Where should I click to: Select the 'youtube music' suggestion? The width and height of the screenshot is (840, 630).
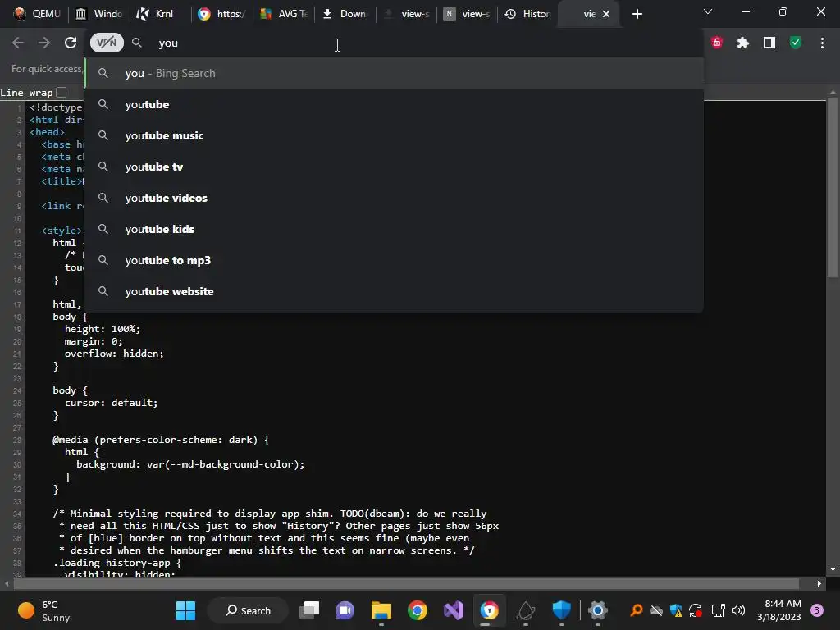(x=394, y=135)
